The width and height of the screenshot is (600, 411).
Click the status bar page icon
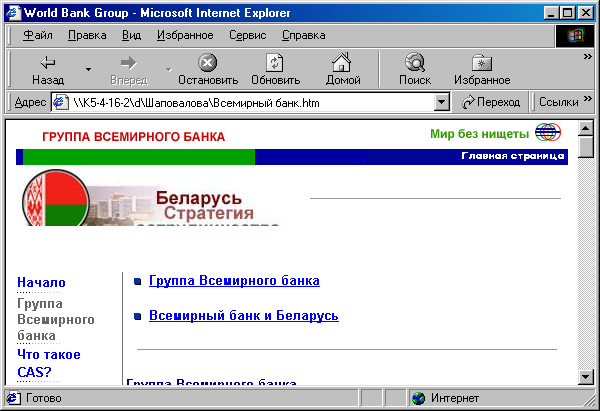pos(13,398)
